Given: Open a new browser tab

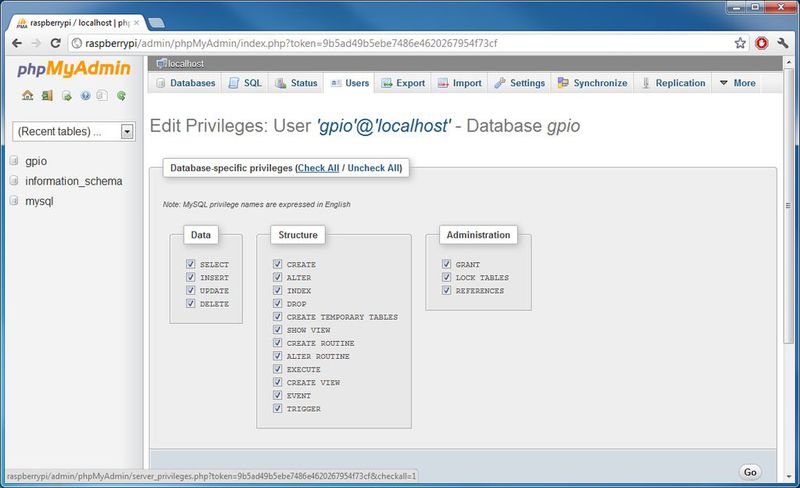Looking at the screenshot, I should [x=156, y=22].
